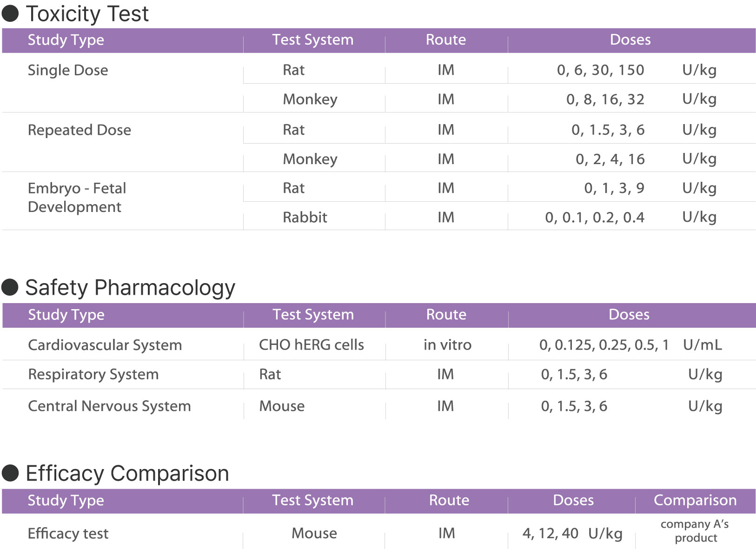
Task: Select the doses 0, 6, 30, 150 cell
Action: (600, 70)
